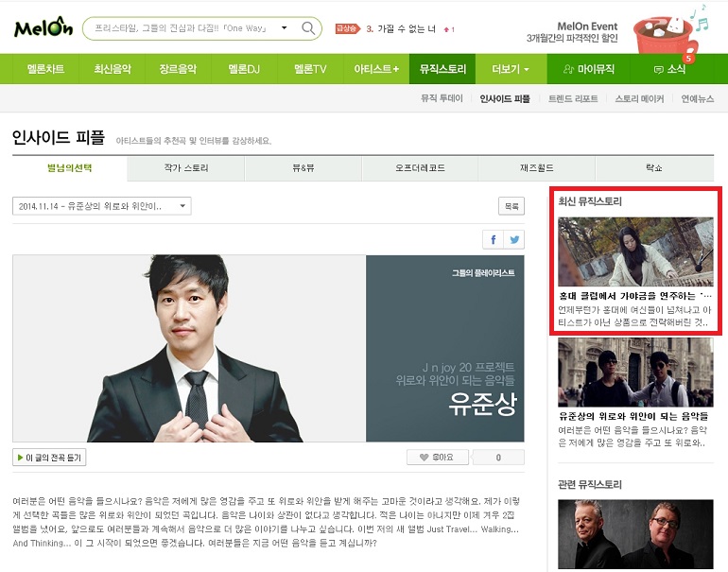Click inside the search input field
Screen dimensions: 728x572
[182, 28]
